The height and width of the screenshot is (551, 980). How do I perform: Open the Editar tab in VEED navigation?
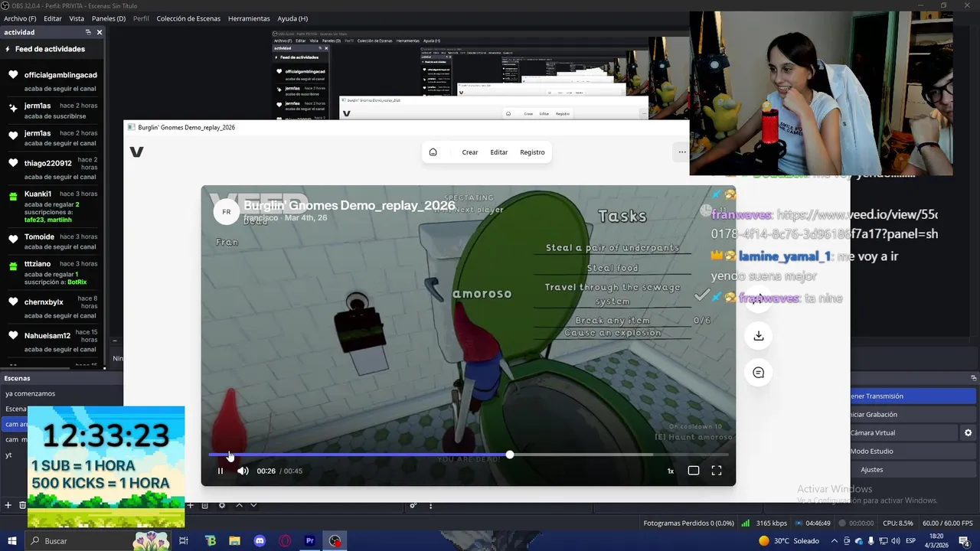click(x=499, y=152)
